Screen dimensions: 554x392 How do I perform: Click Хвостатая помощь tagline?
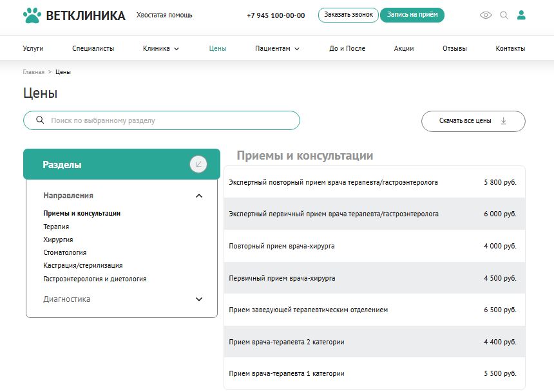(164, 15)
